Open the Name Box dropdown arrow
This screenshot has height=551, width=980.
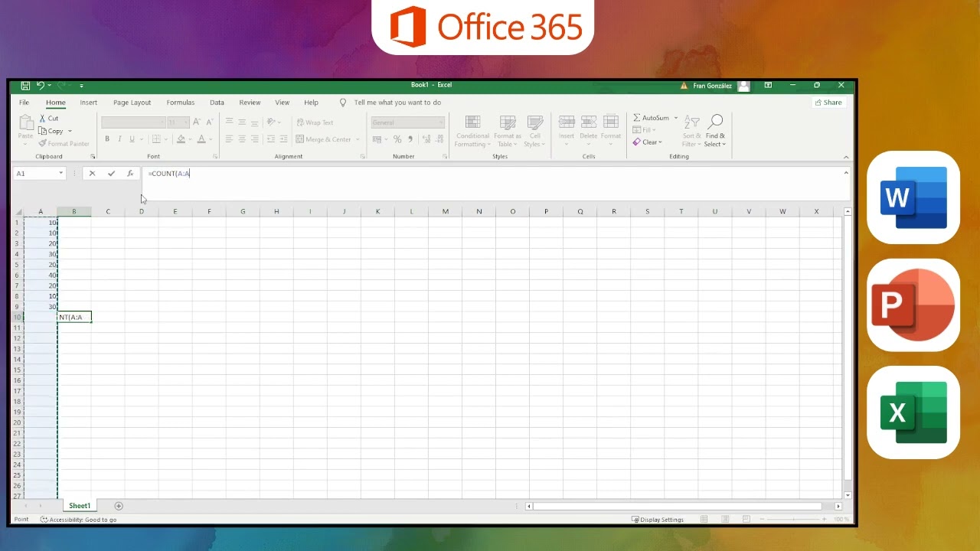61,174
